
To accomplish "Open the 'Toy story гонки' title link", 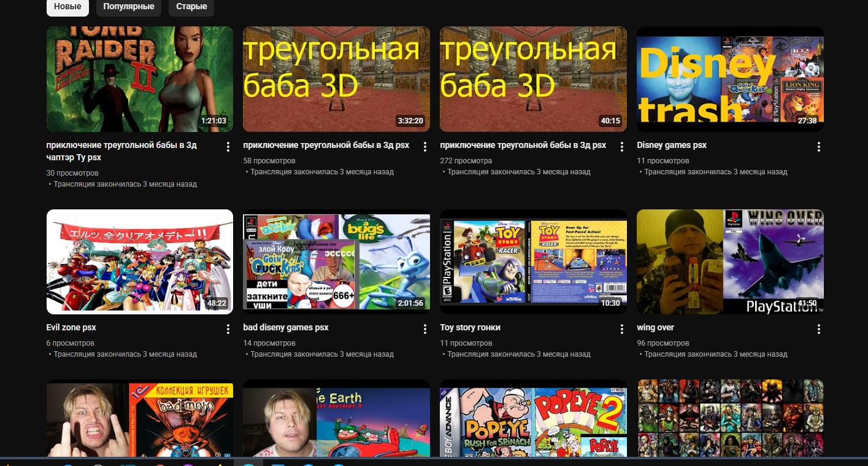I will pos(470,328).
